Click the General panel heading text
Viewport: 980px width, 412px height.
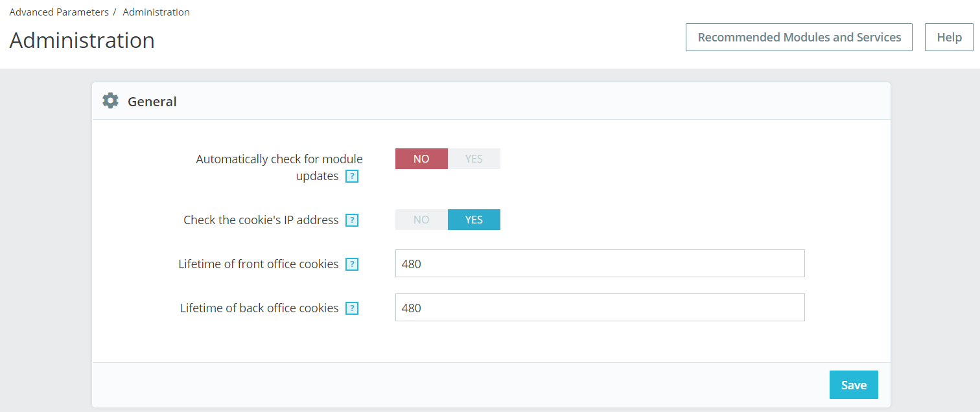(152, 102)
